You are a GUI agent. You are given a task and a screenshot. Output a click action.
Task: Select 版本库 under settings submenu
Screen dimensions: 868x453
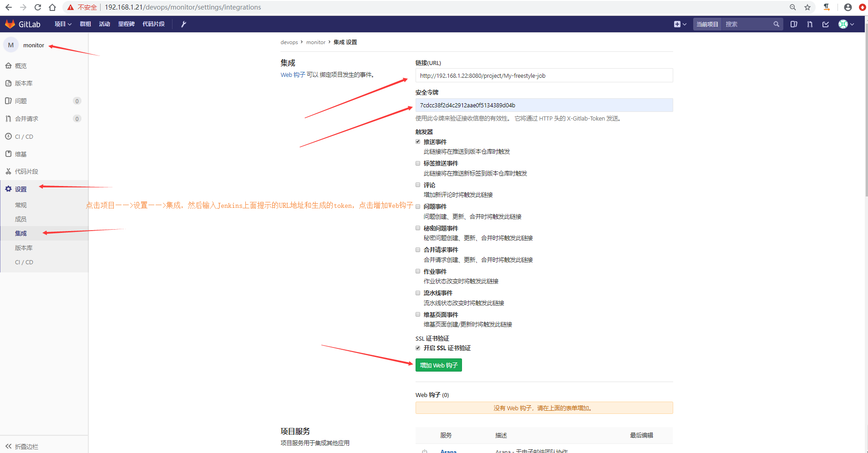[x=24, y=248]
